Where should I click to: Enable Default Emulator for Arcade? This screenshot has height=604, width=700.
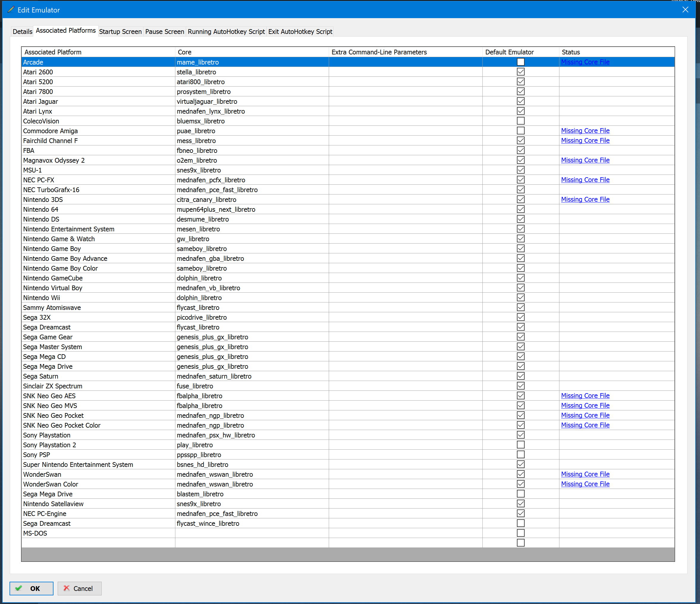tap(520, 62)
